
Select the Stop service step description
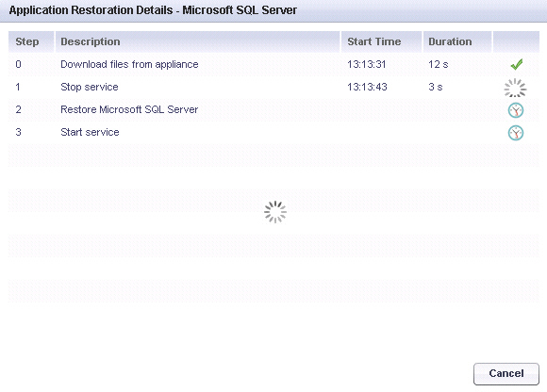coord(90,87)
